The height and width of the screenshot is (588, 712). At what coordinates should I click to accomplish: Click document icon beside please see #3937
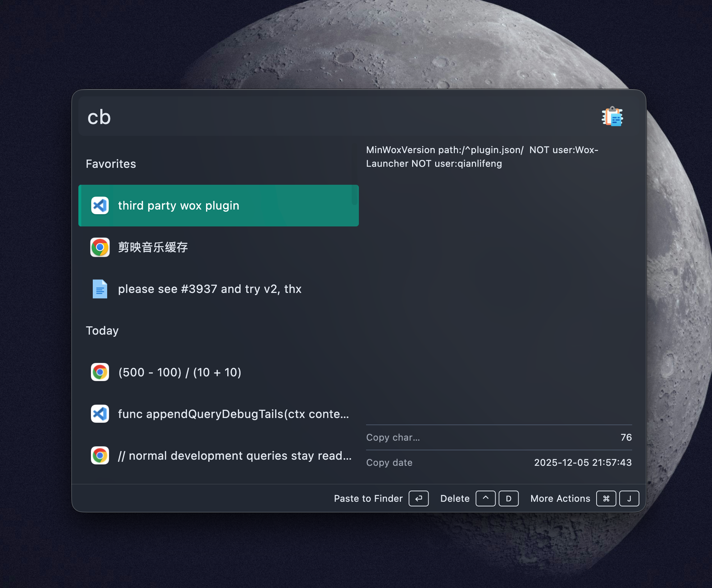pos(100,289)
